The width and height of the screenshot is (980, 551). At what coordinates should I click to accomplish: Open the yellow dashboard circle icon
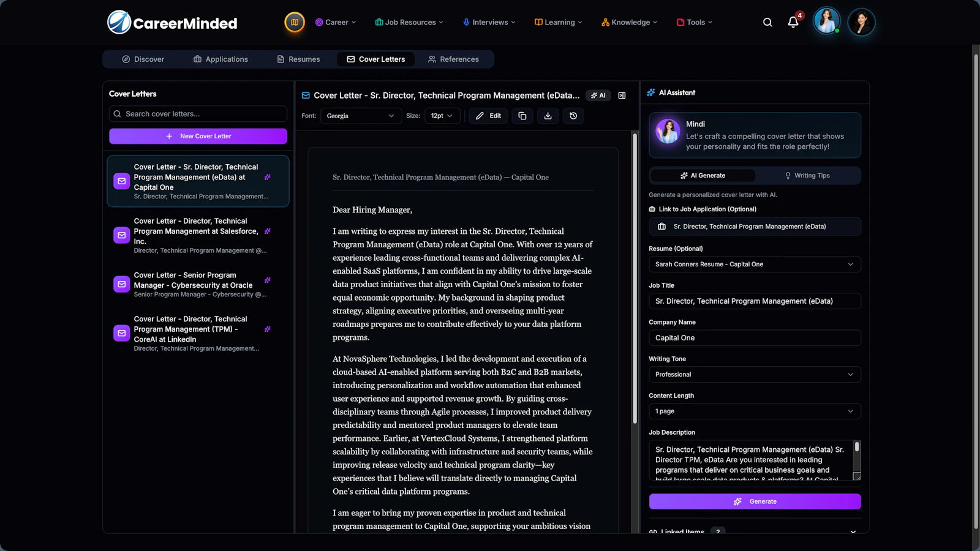(x=295, y=22)
